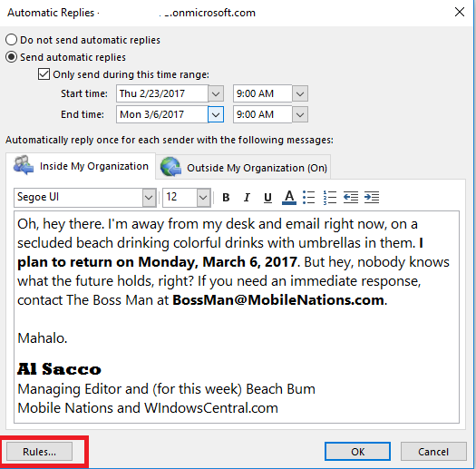
Task: Open the Start time date dropdown
Action: [x=216, y=93]
